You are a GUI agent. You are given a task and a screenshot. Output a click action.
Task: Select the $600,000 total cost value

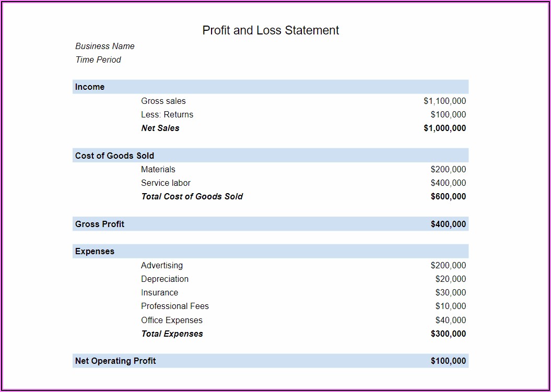click(448, 196)
